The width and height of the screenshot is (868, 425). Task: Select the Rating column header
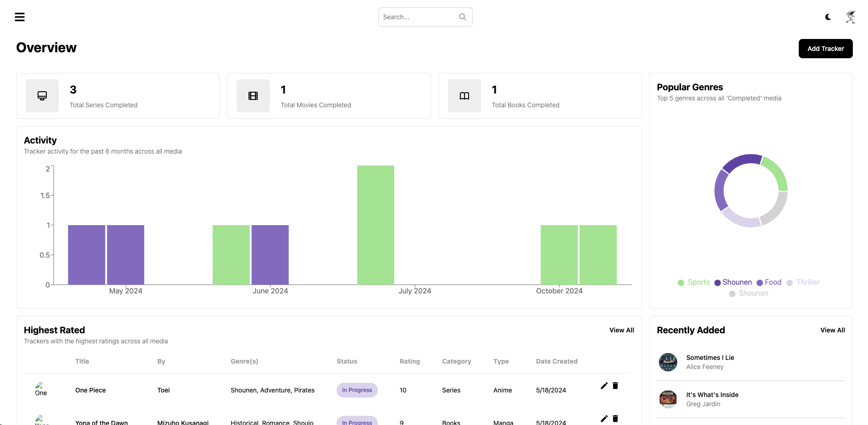[409, 361]
